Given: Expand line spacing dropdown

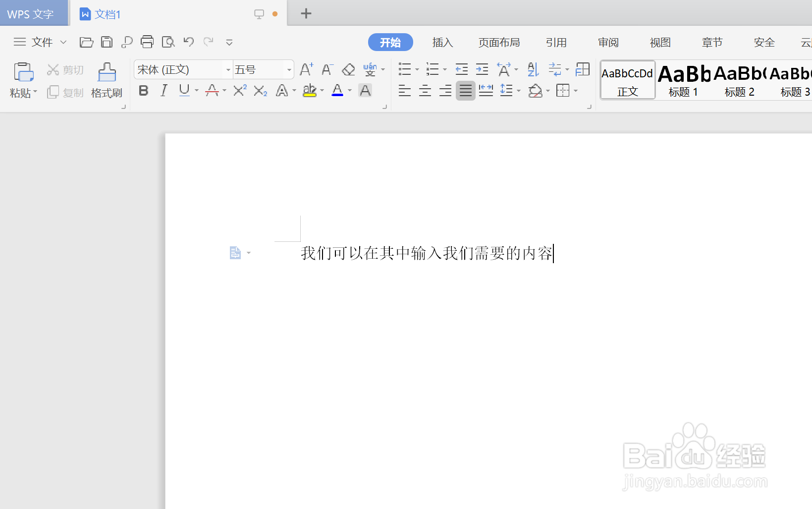Looking at the screenshot, I should (519, 91).
